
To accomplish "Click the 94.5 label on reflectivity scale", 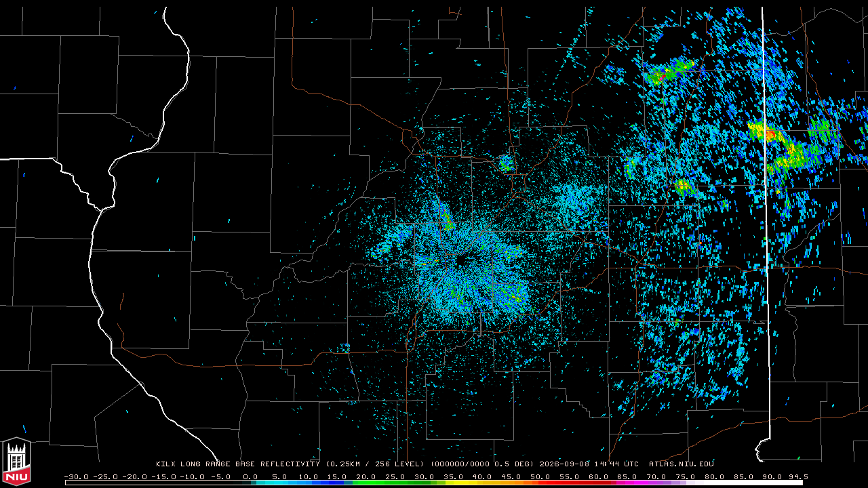I will 796,476.
